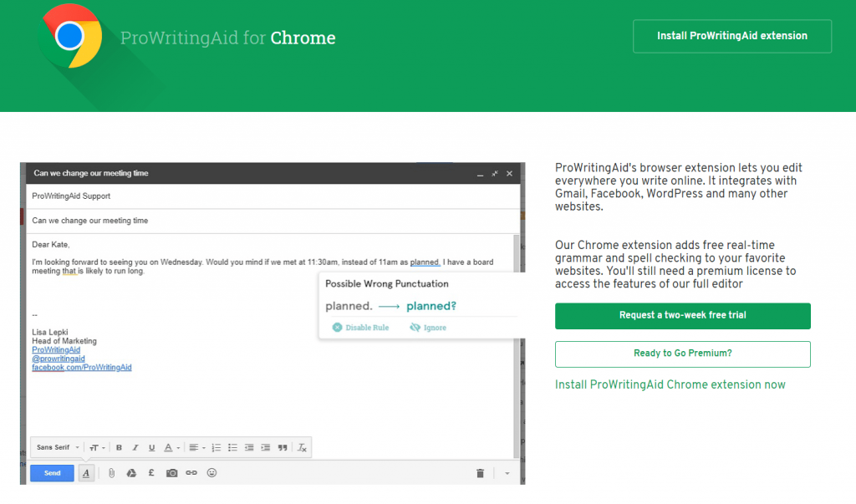Discard draft with trash icon
856x504 pixels.
click(480, 473)
